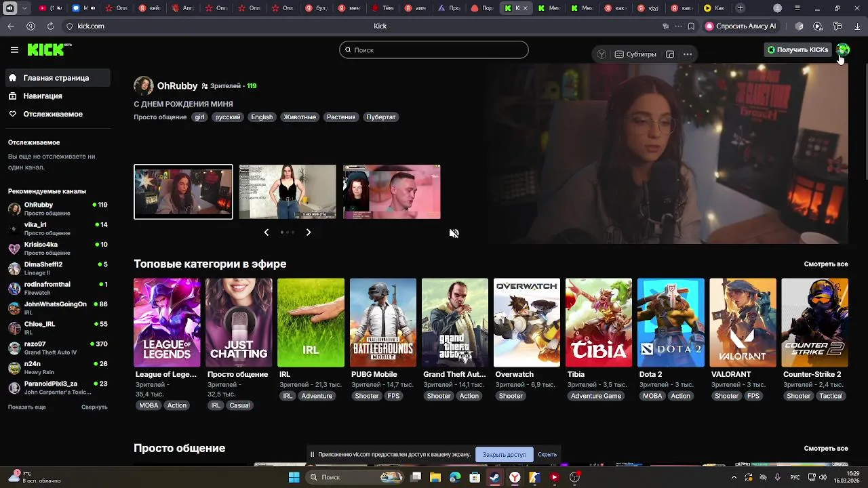The image size is (868, 488).
Task: Open a new browser tab with plus
Action: (741, 8)
